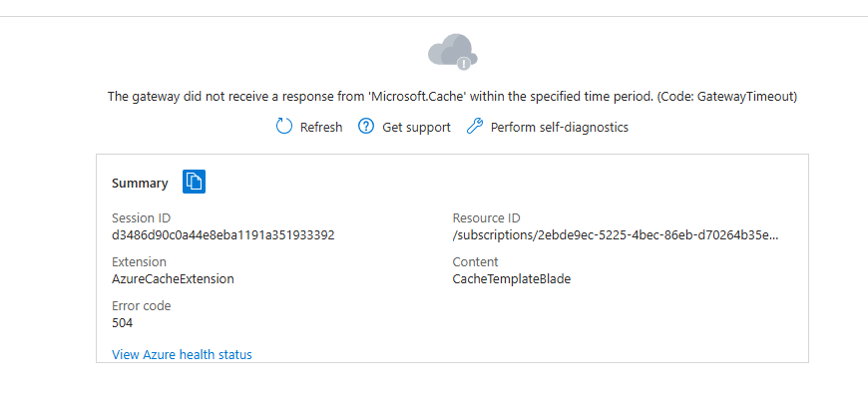The width and height of the screenshot is (868, 409).
Task: Click the Error code field label
Action: [141, 306]
